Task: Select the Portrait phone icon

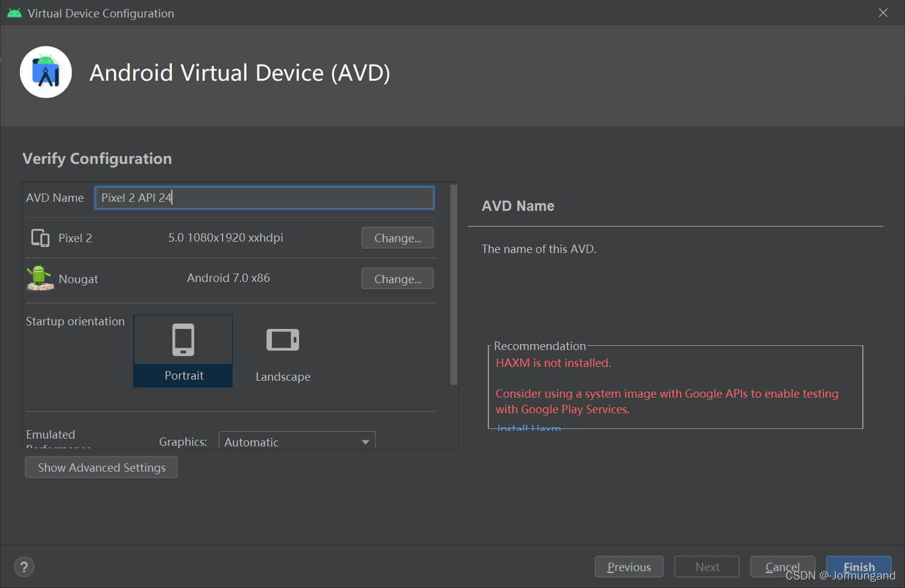Action: coord(183,340)
